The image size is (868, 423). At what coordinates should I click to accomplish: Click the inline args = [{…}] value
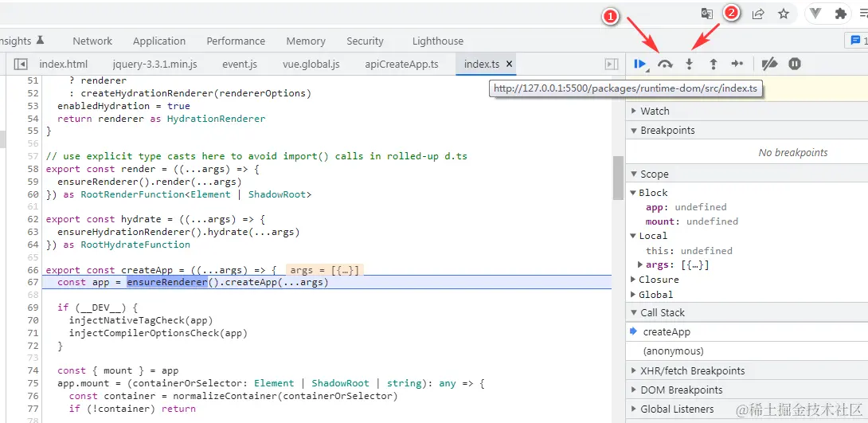pos(324,270)
